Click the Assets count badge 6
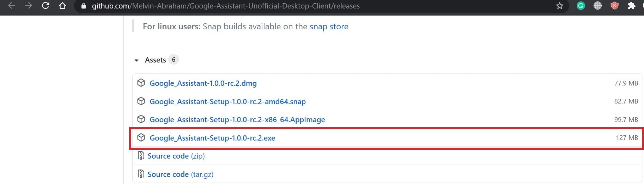Image resolution: width=644 pixels, height=184 pixels. (174, 60)
